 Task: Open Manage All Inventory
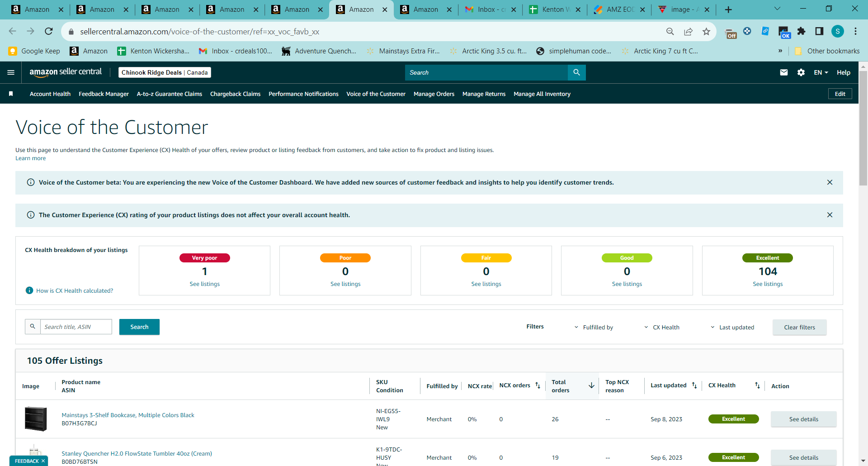[542, 94]
